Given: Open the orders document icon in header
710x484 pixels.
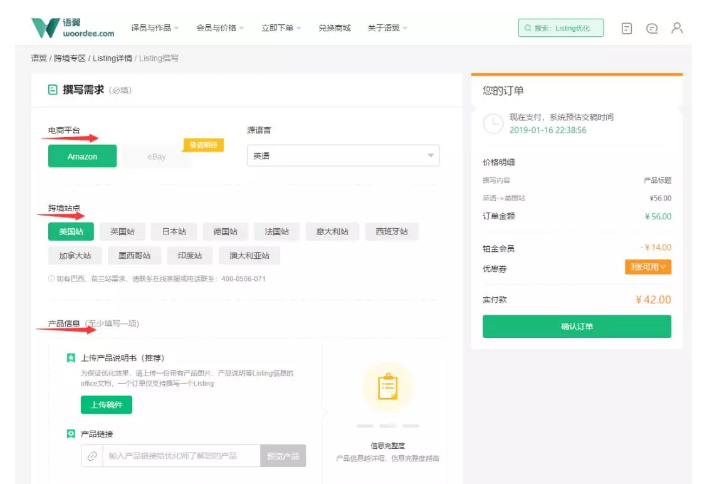Looking at the screenshot, I should [x=627, y=29].
